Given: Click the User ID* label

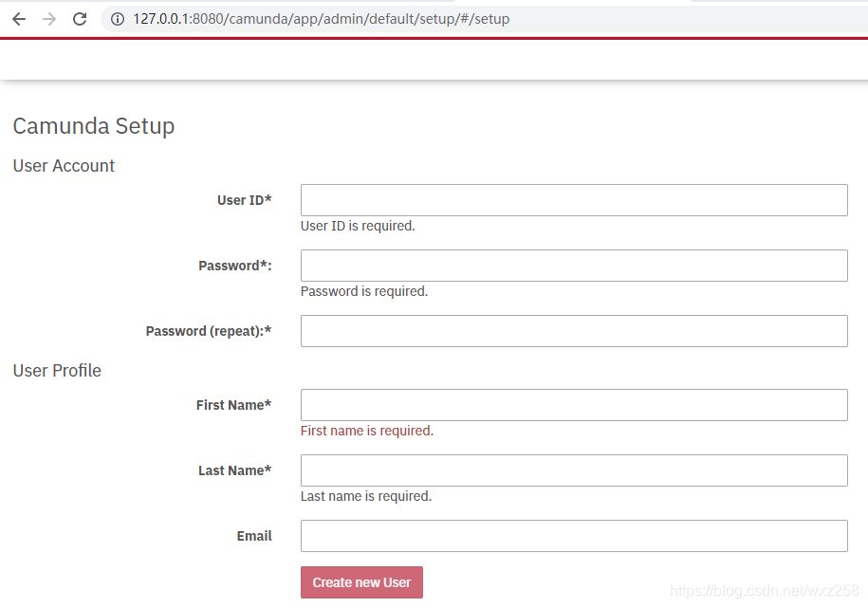Looking at the screenshot, I should pos(244,200).
